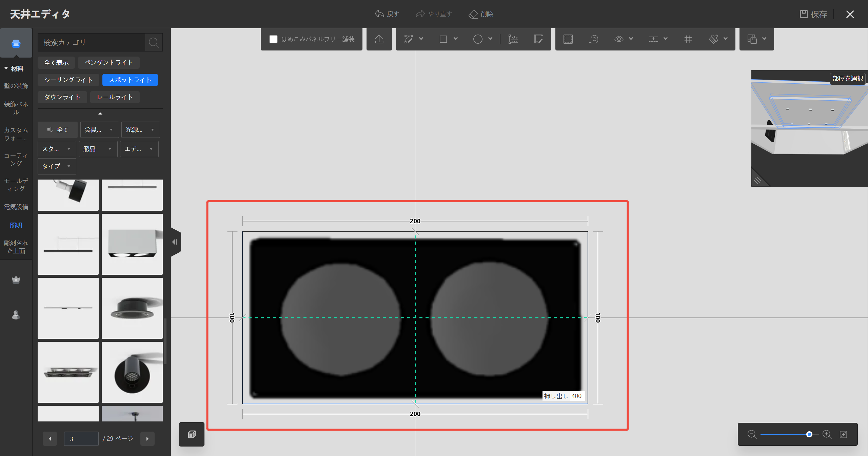Viewport: 868px width, 456px height.
Task: Click the page number input field
Action: pos(81,439)
